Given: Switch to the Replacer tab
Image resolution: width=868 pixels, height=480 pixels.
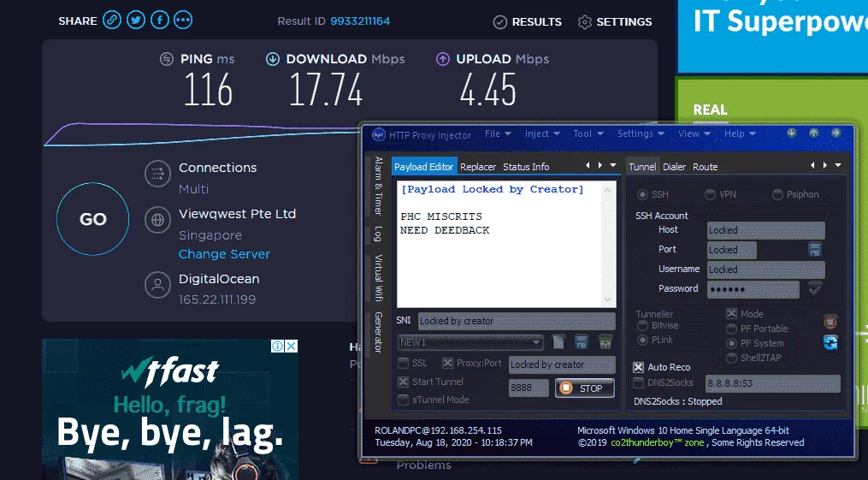Looking at the screenshot, I should pos(478,167).
